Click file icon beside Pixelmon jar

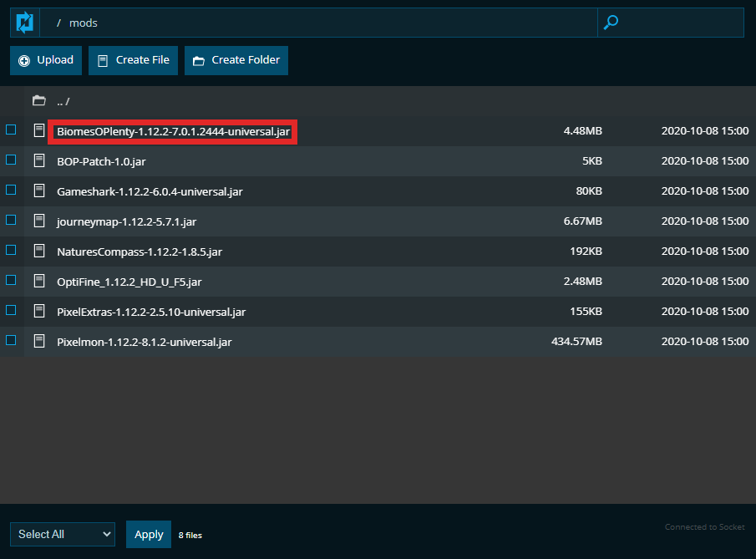[39, 342]
